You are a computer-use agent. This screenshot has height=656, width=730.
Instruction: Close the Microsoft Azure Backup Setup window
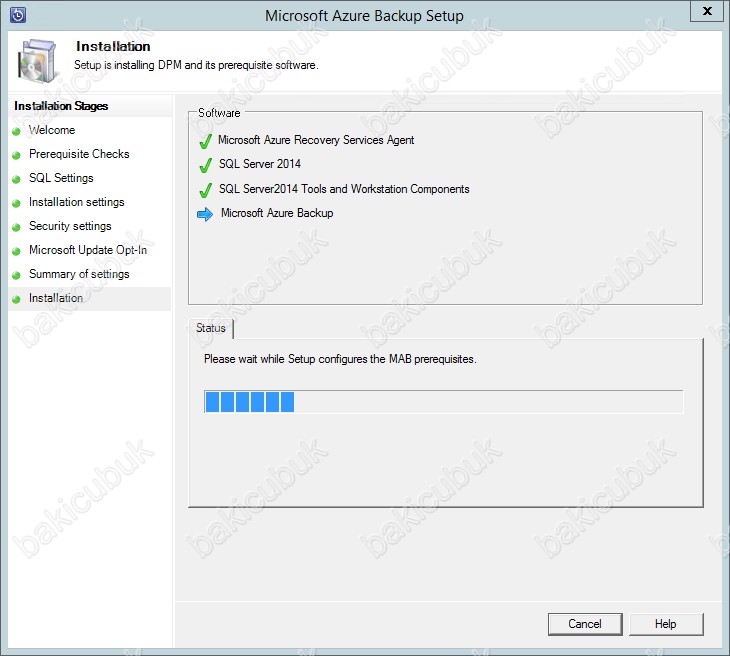tap(707, 11)
